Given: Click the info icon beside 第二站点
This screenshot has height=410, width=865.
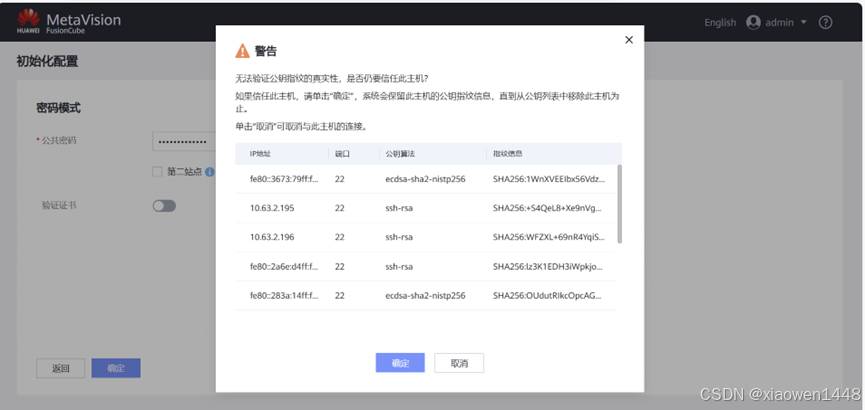Looking at the screenshot, I should [210, 172].
